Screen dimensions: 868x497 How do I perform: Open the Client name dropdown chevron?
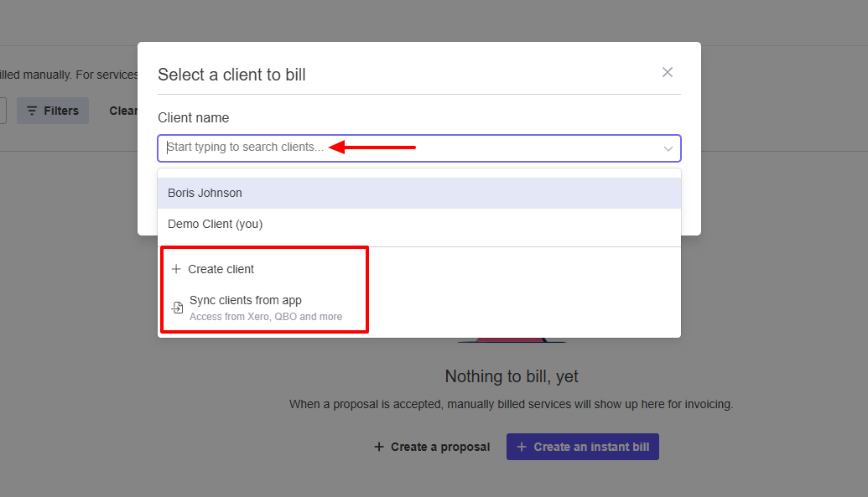coord(668,148)
